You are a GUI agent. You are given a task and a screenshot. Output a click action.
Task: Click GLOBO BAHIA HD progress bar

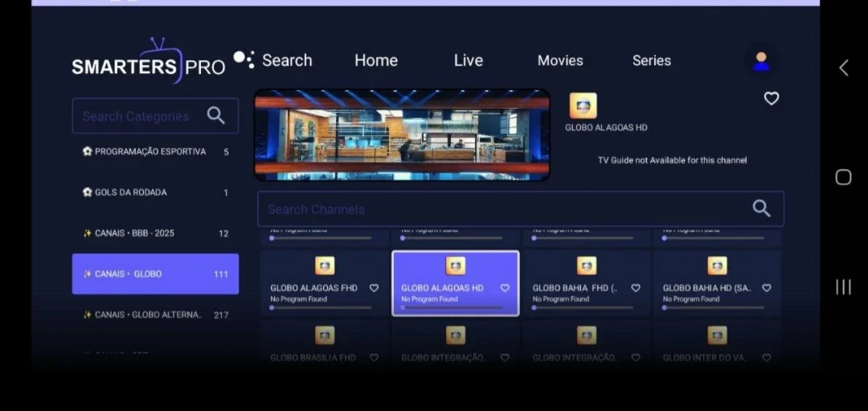[714, 307]
